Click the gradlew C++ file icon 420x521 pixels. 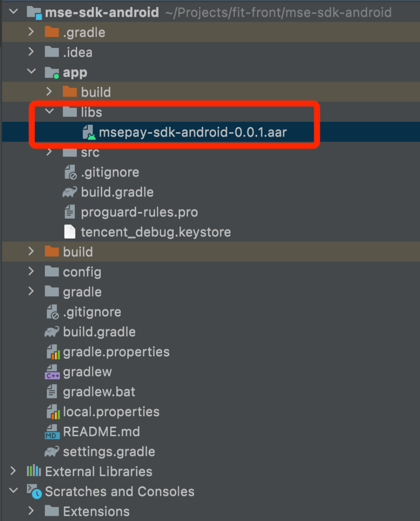(x=52, y=372)
